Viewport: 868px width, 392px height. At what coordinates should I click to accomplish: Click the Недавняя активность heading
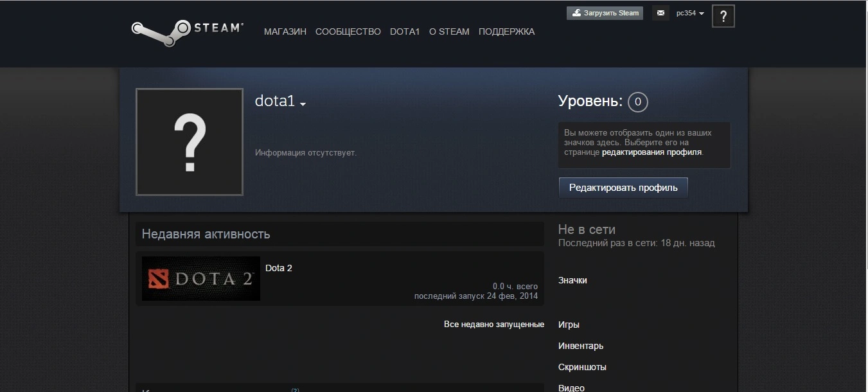206,234
